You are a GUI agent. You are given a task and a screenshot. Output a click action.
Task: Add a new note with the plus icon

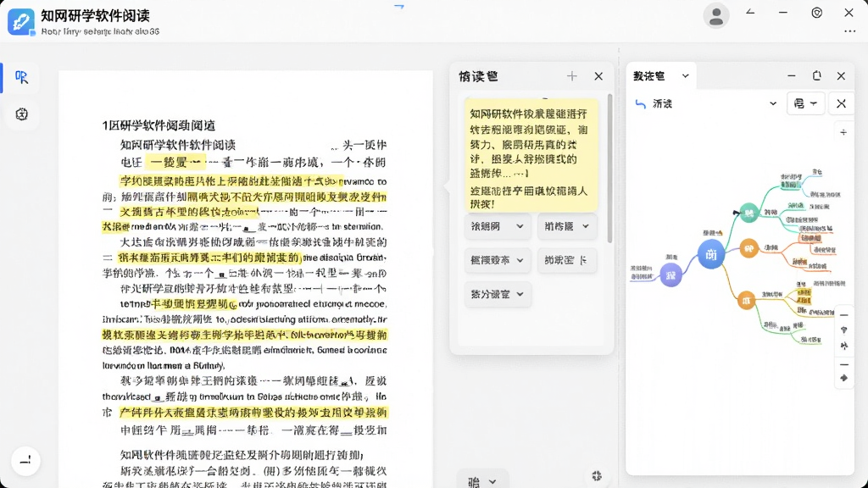(x=572, y=76)
